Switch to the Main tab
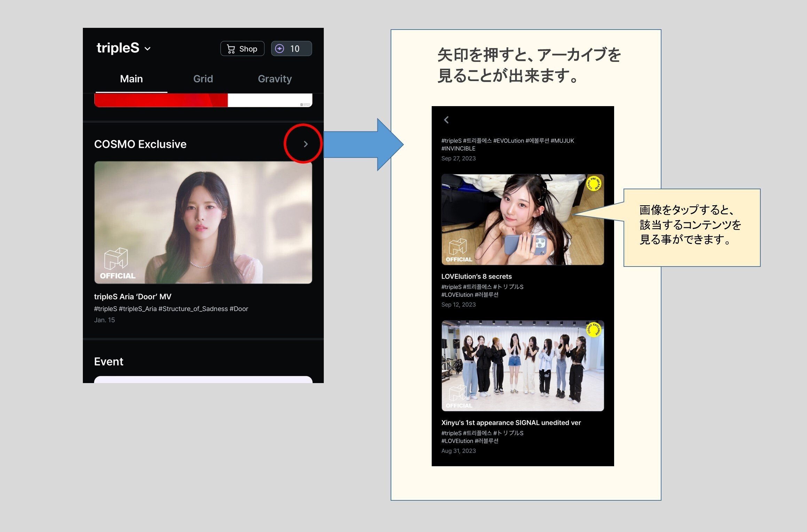The width and height of the screenshot is (807, 532). 131,79
